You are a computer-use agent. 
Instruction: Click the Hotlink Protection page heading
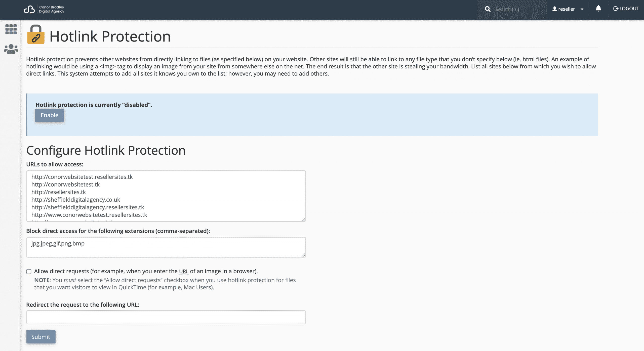(x=110, y=36)
